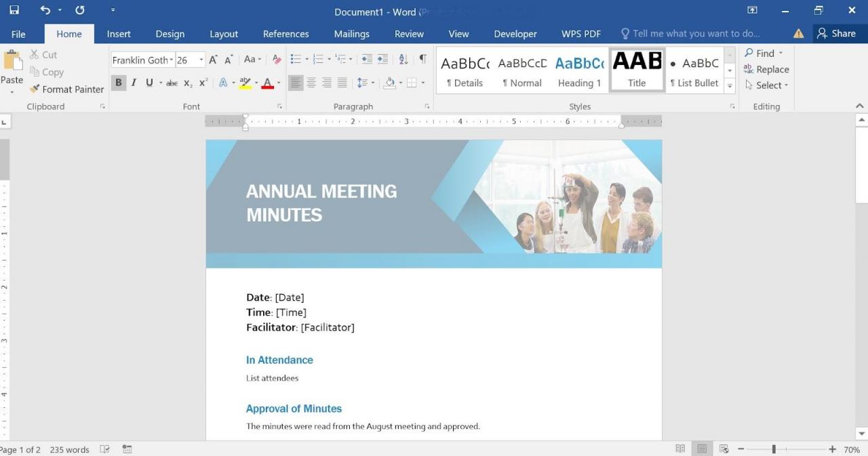Viewport: 868px width, 456px height.
Task: Open the Mailings ribbon tab
Action: 351,33
